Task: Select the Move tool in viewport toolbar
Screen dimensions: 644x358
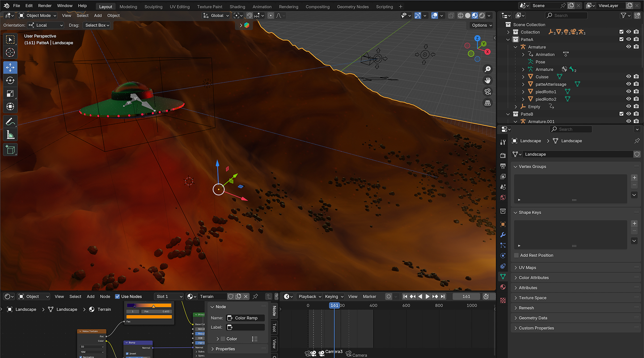Action: click(10, 68)
